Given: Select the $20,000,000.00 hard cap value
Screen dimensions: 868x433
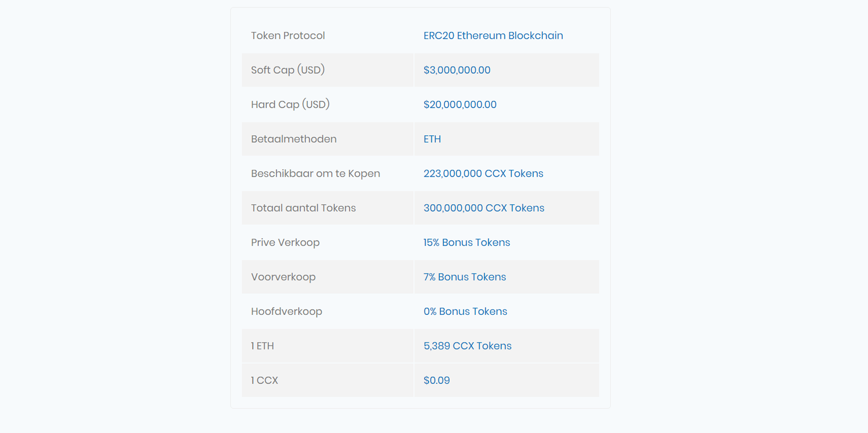Looking at the screenshot, I should coord(460,104).
